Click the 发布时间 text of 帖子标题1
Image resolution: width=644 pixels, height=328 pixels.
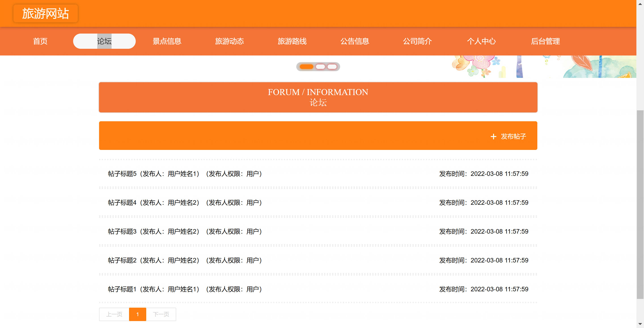pos(484,289)
